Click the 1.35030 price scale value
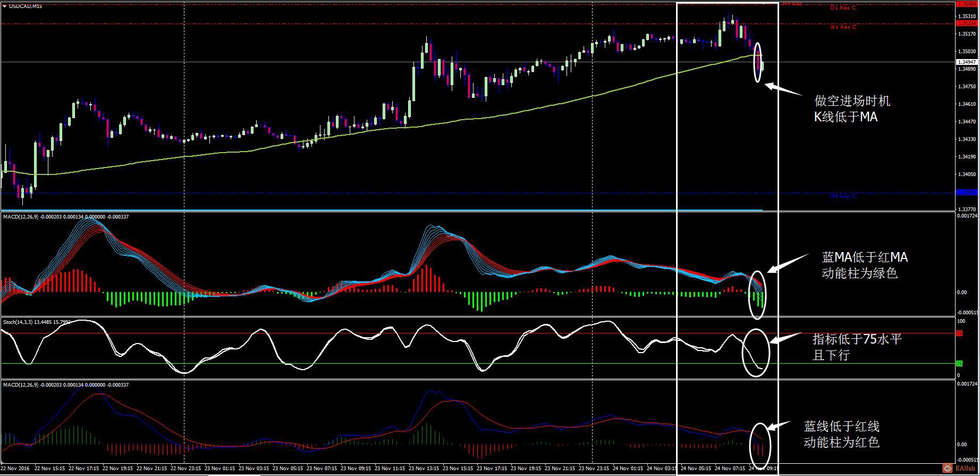This screenshot has width=980, height=476. coord(966,52)
